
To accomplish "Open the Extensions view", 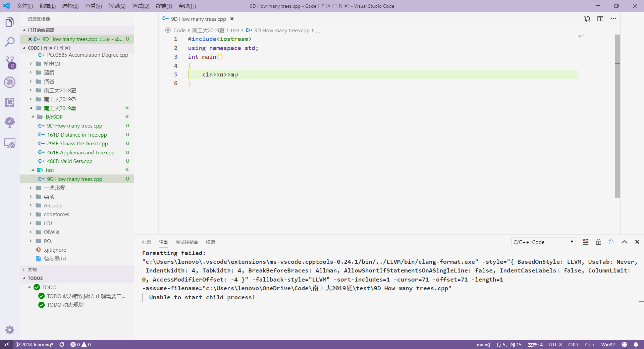I will pos(9,102).
